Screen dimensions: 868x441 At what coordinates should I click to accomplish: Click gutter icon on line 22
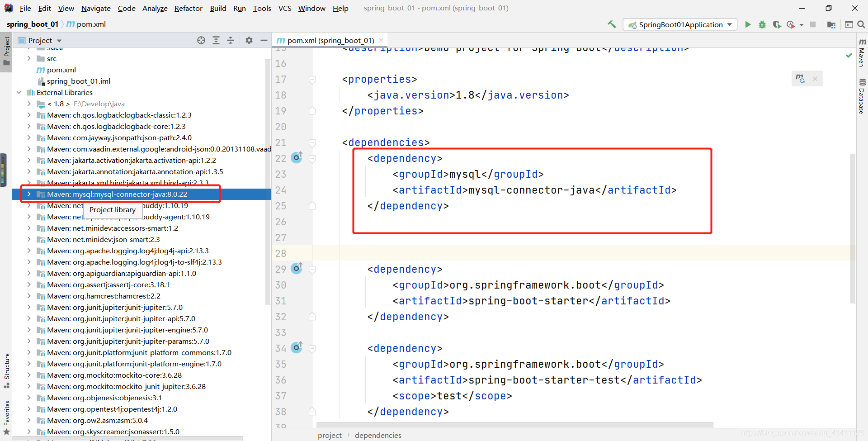click(x=297, y=157)
